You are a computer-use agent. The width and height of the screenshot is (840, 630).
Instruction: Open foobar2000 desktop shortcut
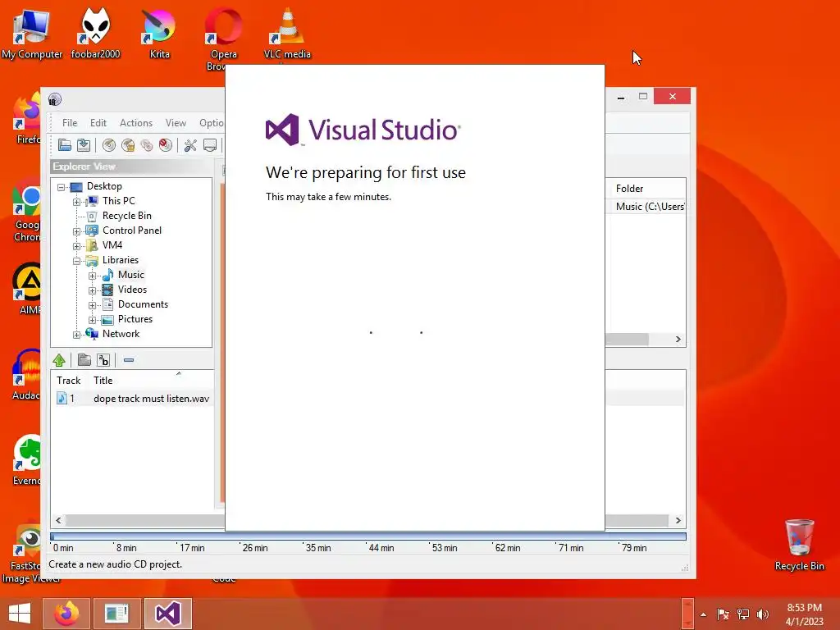tap(95, 33)
